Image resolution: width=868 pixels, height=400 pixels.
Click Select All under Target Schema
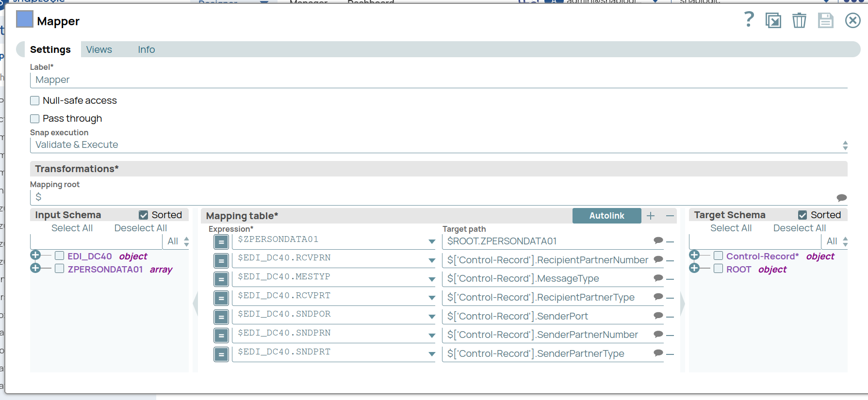(731, 228)
